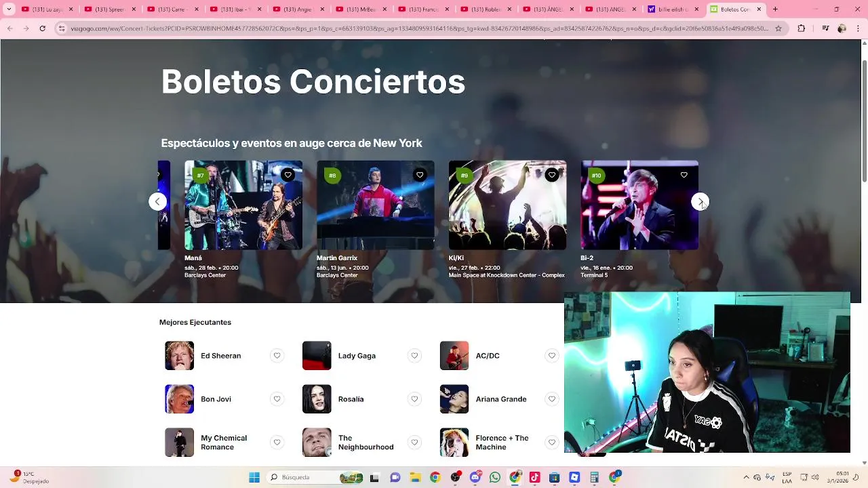Toggle the heart next to Ed Sheeran
Viewport: 868px width, 488px height.
point(277,356)
